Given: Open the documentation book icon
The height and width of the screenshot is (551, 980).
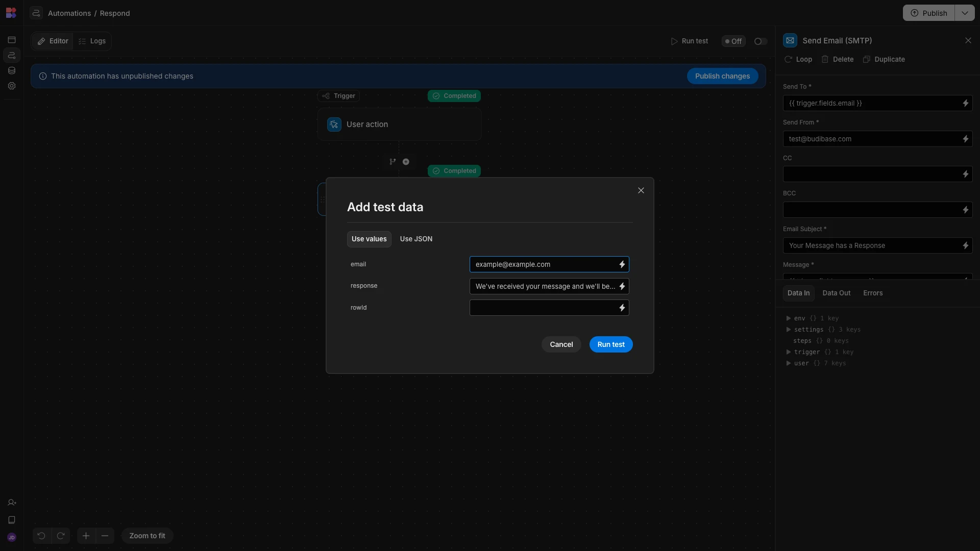Looking at the screenshot, I should point(12,520).
